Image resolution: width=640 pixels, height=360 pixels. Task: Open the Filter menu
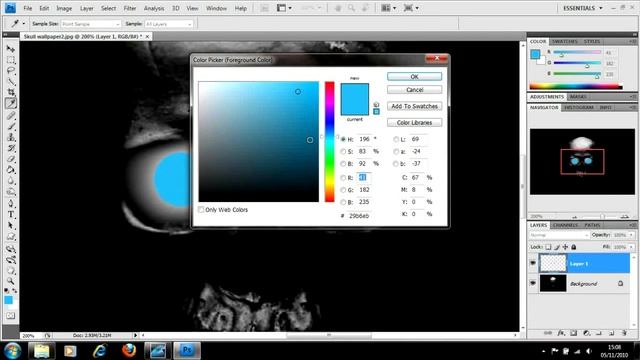click(x=130, y=8)
